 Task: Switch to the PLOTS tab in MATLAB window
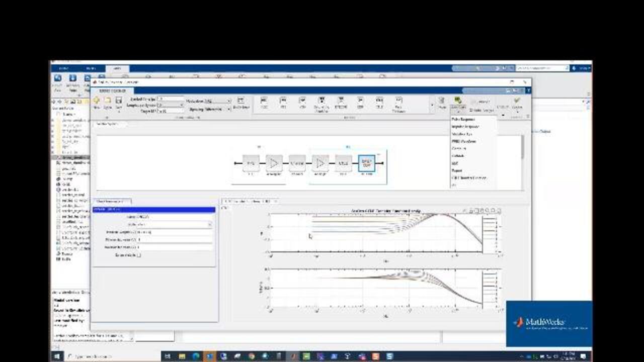91,68
